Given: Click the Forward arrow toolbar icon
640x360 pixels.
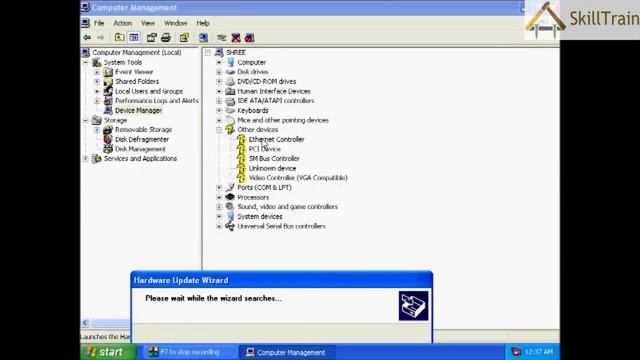Looking at the screenshot, I should 100,38.
